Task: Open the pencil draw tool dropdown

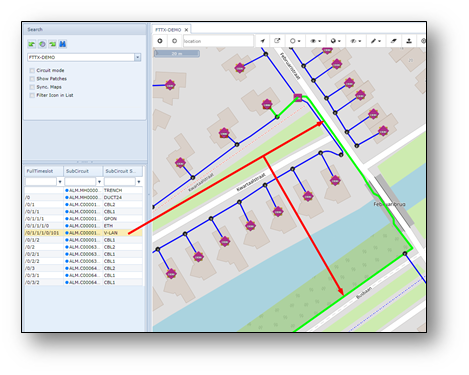Action: click(376, 41)
